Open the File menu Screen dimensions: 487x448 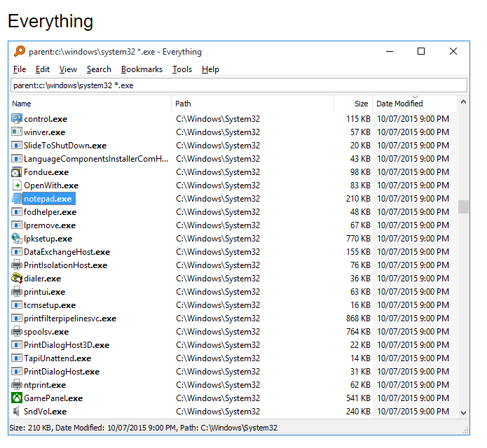click(20, 69)
